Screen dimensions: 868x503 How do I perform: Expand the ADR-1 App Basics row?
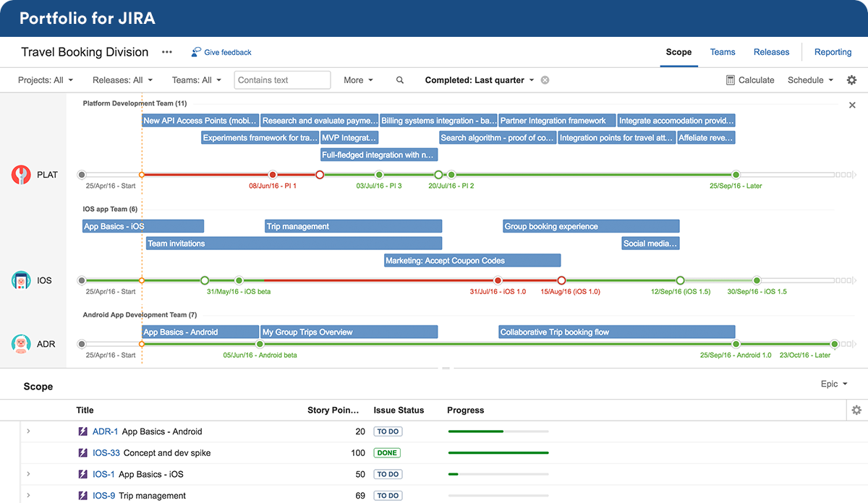tap(28, 431)
